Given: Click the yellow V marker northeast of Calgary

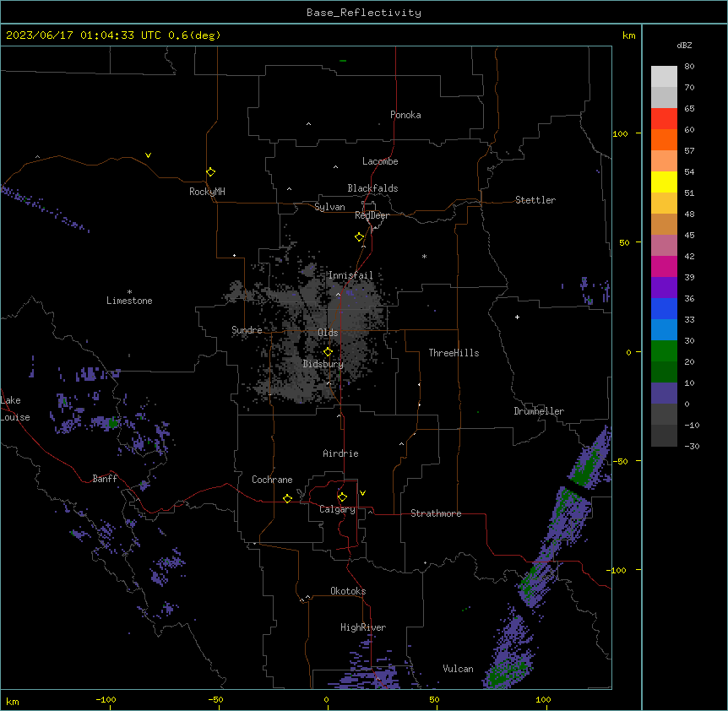Looking at the screenshot, I should pos(362,493).
